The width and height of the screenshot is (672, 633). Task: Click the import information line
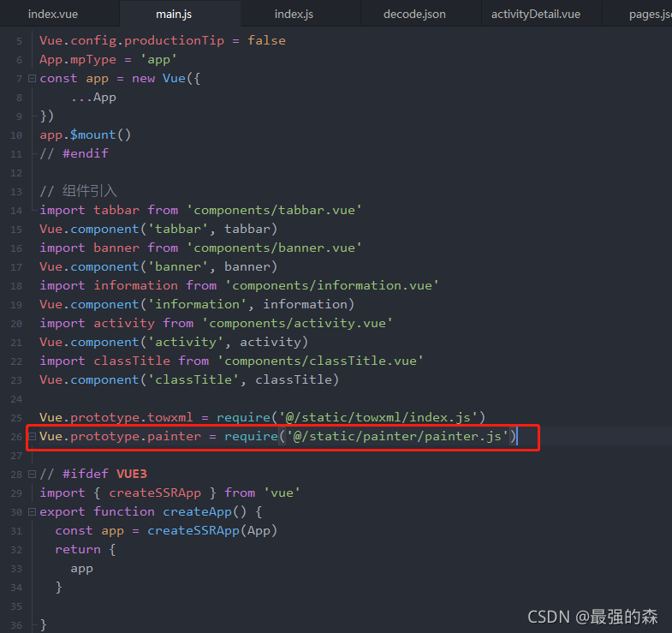(x=239, y=286)
